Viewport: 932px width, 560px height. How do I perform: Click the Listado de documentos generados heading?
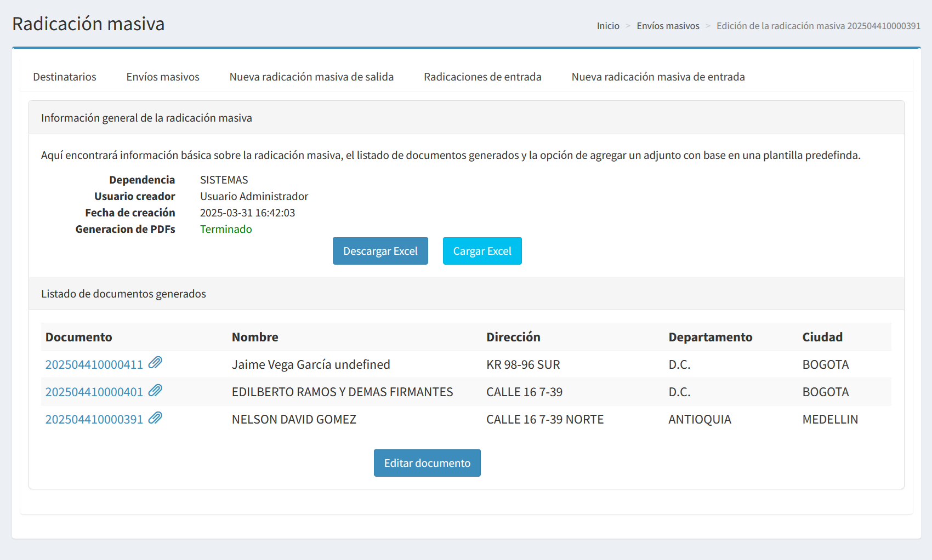pos(123,294)
